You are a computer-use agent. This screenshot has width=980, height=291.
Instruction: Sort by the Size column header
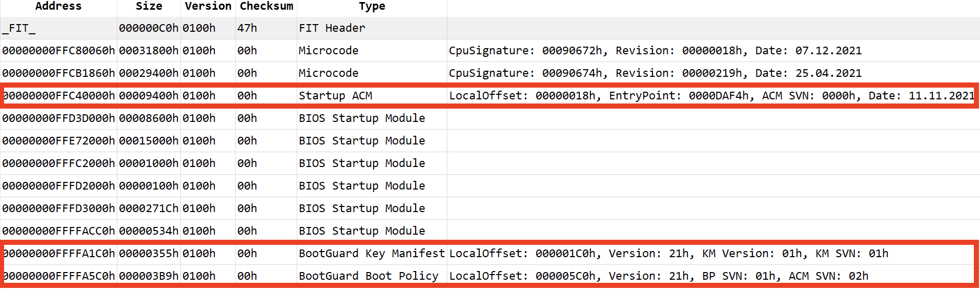click(149, 6)
